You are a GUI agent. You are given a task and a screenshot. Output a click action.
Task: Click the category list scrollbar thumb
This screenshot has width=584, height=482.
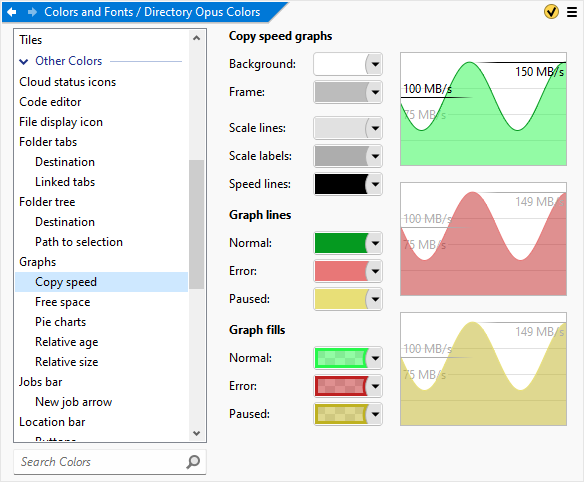[196, 224]
